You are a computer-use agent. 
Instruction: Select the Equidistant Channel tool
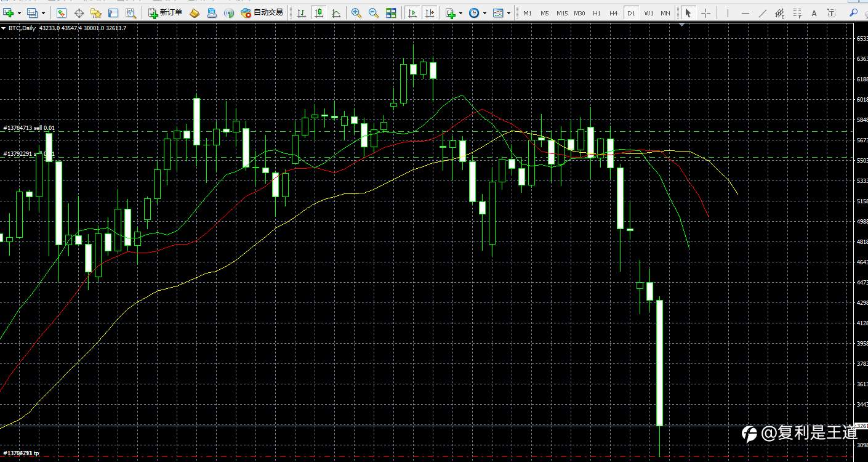780,13
